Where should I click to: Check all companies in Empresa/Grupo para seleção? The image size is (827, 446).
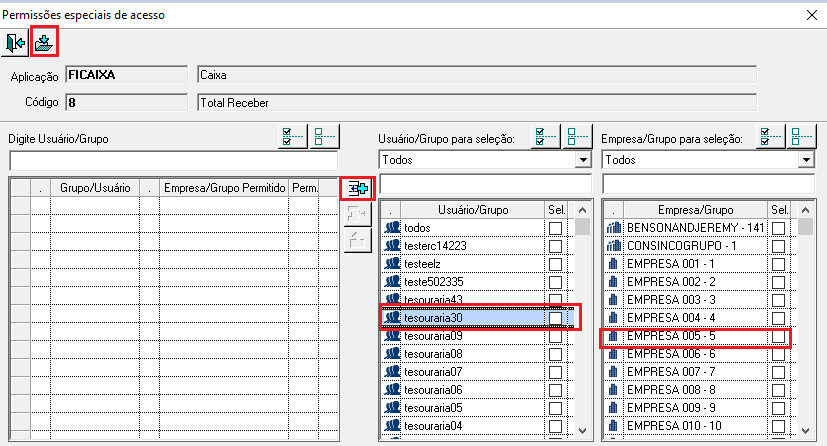770,137
